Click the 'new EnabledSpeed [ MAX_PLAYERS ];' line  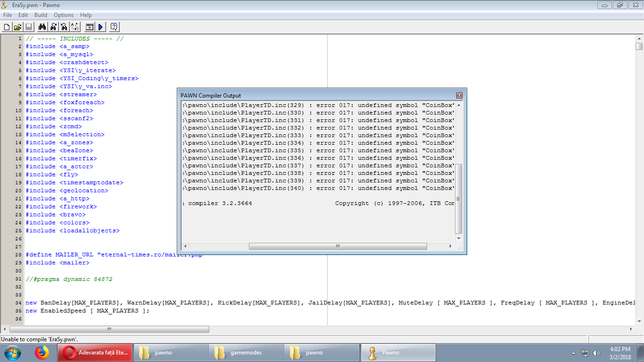pos(88,311)
